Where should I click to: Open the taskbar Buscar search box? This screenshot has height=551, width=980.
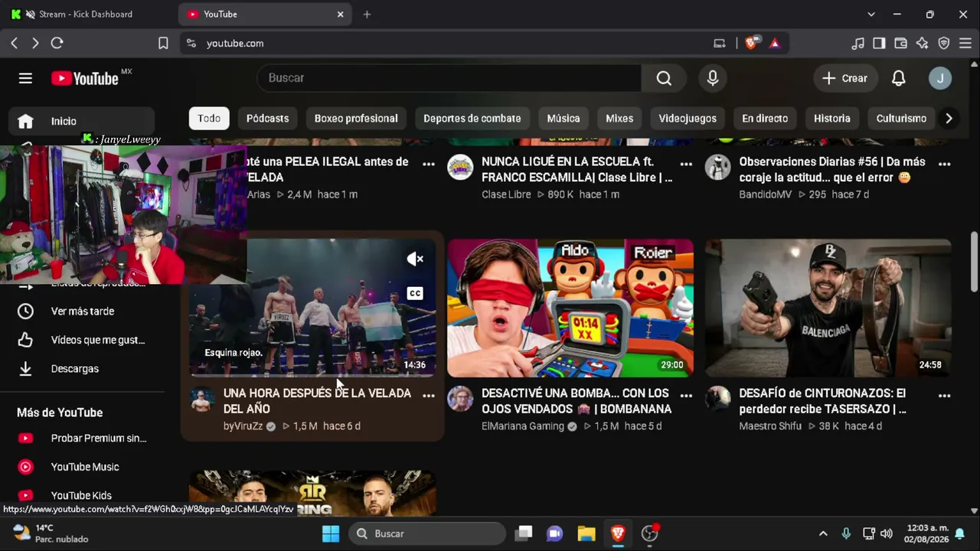(428, 533)
